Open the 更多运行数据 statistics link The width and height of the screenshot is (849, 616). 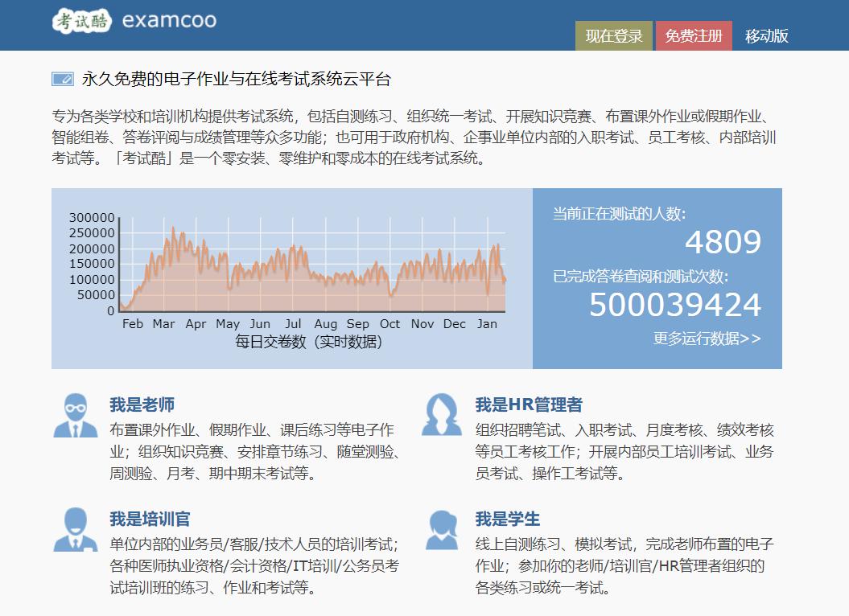pos(708,339)
